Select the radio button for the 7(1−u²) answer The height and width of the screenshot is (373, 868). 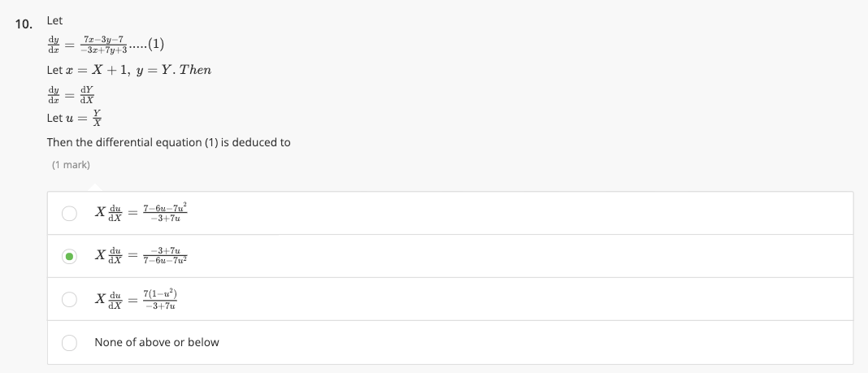click(x=70, y=300)
